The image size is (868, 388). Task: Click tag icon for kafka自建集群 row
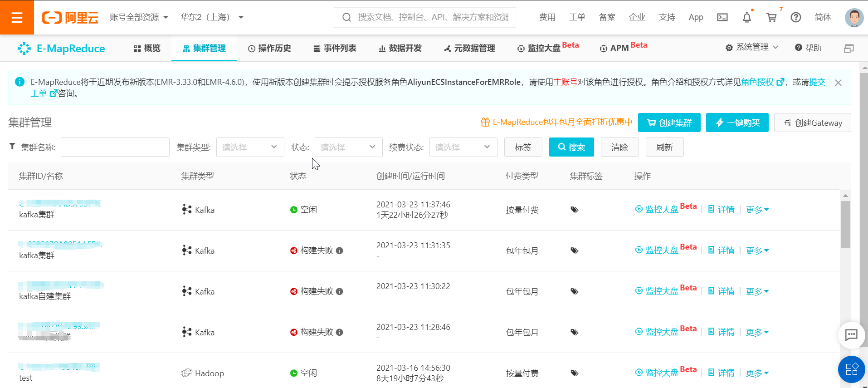tap(575, 291)
